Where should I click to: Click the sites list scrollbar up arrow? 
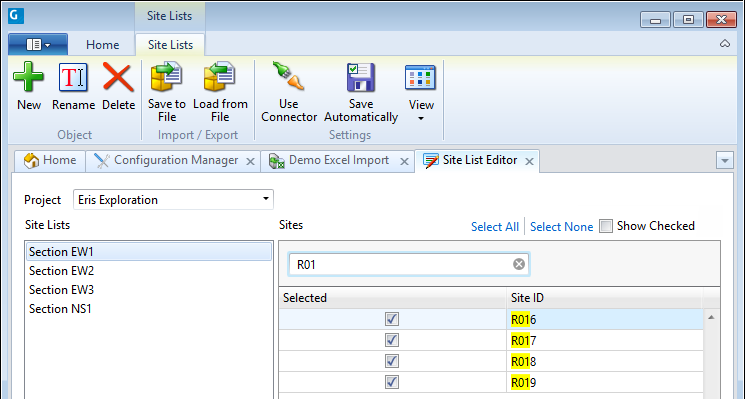coord(711,317)
